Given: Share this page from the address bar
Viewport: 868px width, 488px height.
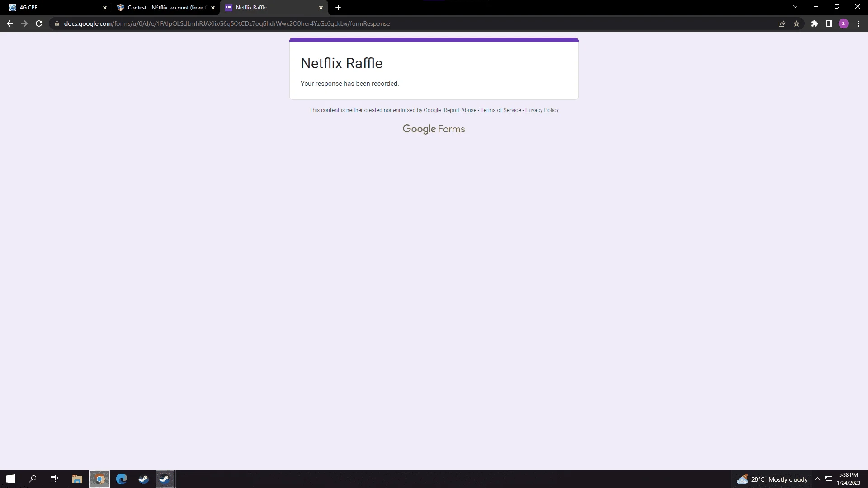Looking at the screenshot, I should pos(782,23).
